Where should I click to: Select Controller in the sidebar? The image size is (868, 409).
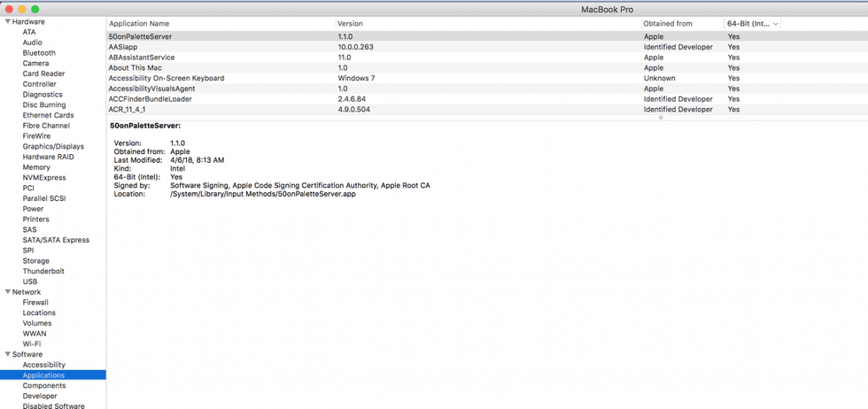click(x=39, y=84)
